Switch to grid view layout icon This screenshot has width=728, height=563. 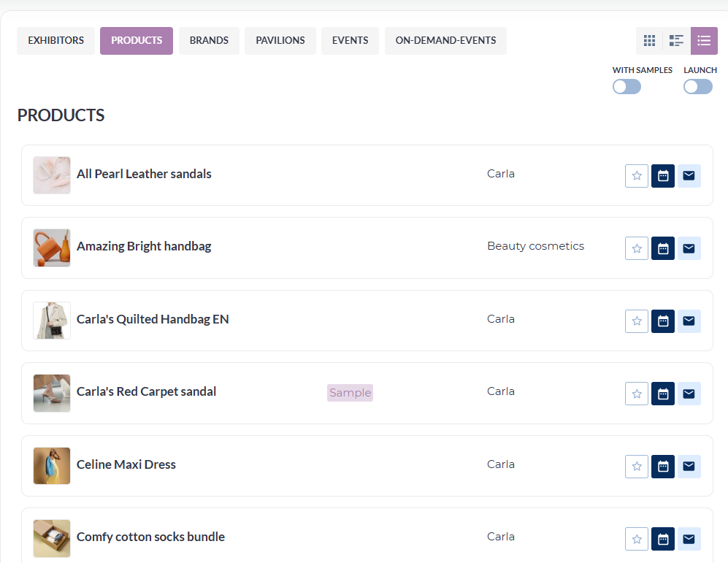pos(650,41)
